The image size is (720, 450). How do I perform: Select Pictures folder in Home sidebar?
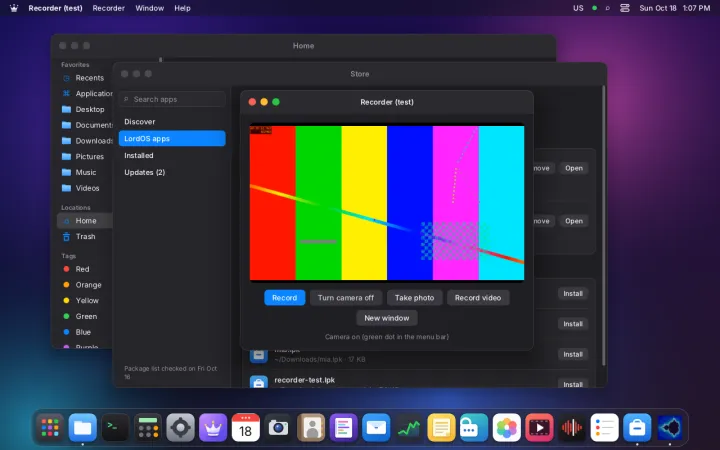point(86,157)
